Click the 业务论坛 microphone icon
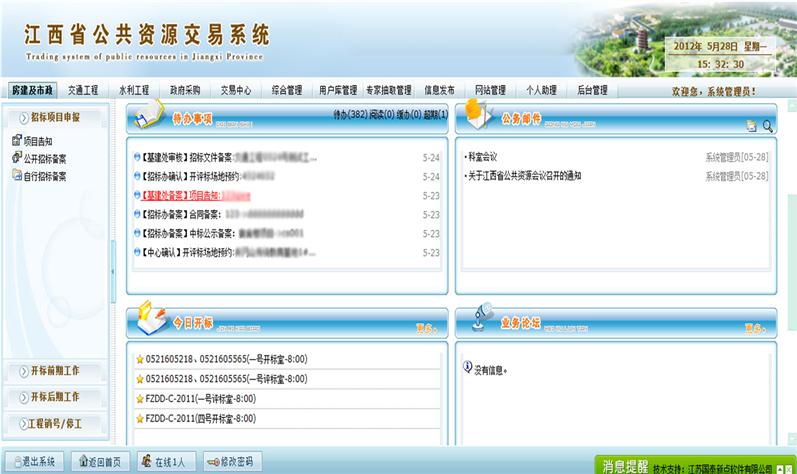Screen dimensions: 797x474 click(x=481, y=317)
